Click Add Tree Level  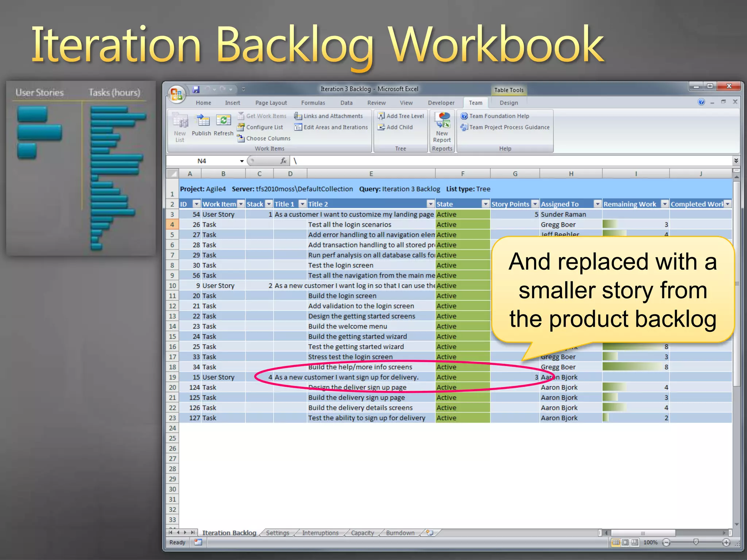coord(401,116)
